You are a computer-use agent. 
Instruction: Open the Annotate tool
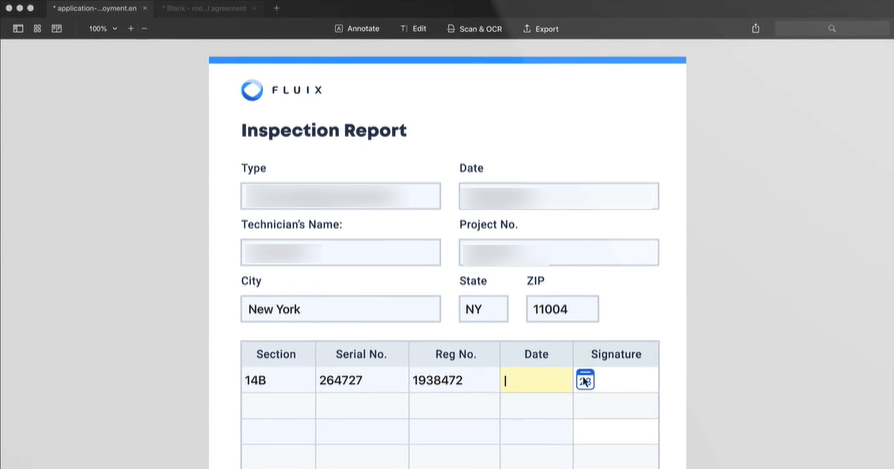coord(357,28)
